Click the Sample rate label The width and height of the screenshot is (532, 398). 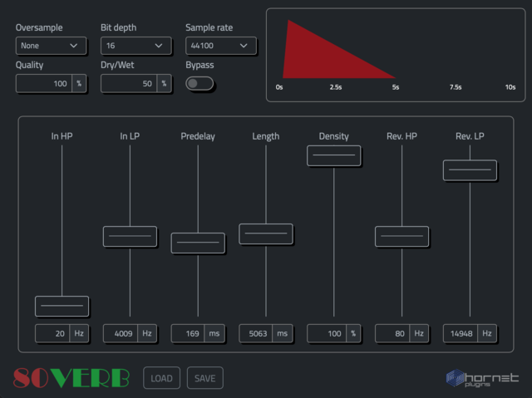(209, 27)
